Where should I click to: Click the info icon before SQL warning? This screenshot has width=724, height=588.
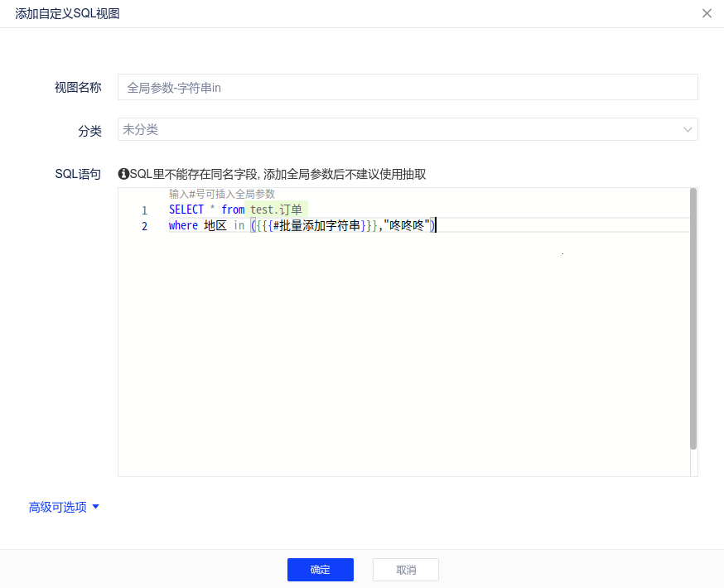click(123, 174)
